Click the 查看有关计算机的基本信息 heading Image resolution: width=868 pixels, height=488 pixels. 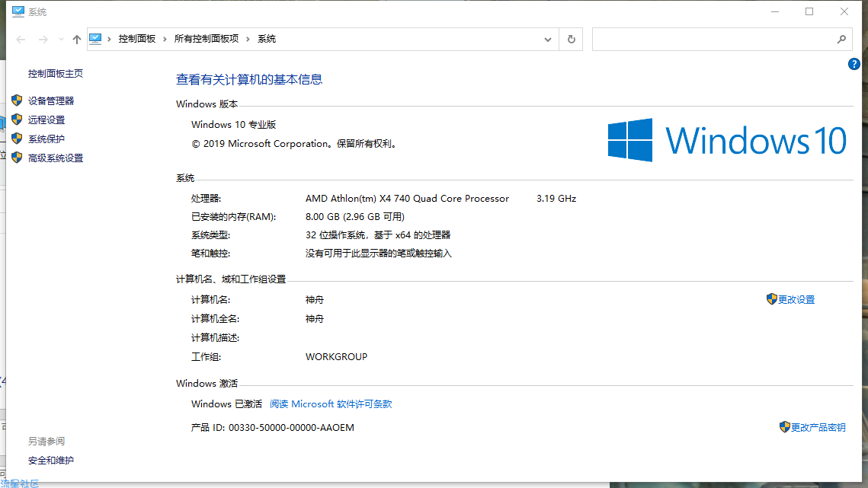tap(249, 80)
